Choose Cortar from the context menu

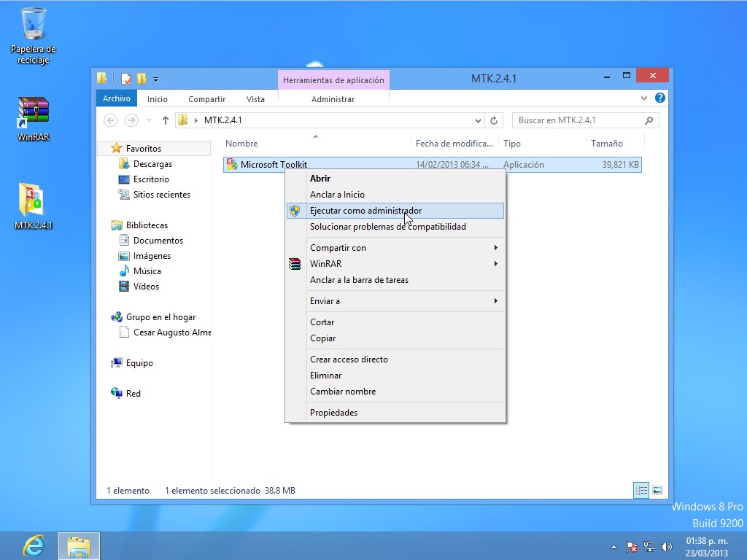point(395,322)
